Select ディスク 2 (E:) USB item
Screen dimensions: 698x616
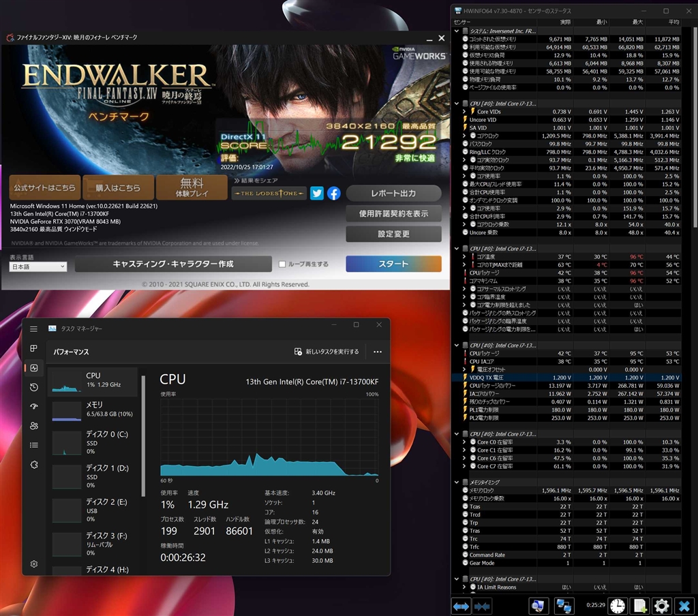click(x=93, y=510)
